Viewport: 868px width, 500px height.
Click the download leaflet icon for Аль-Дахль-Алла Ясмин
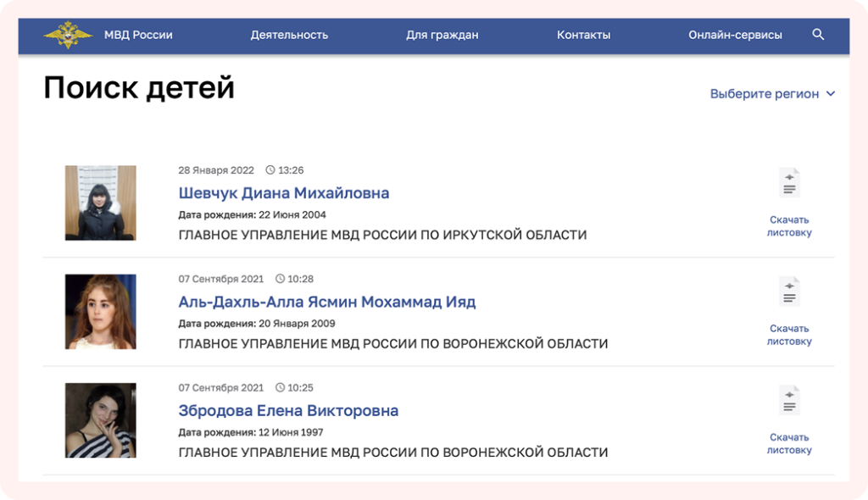tap(789, 291)
